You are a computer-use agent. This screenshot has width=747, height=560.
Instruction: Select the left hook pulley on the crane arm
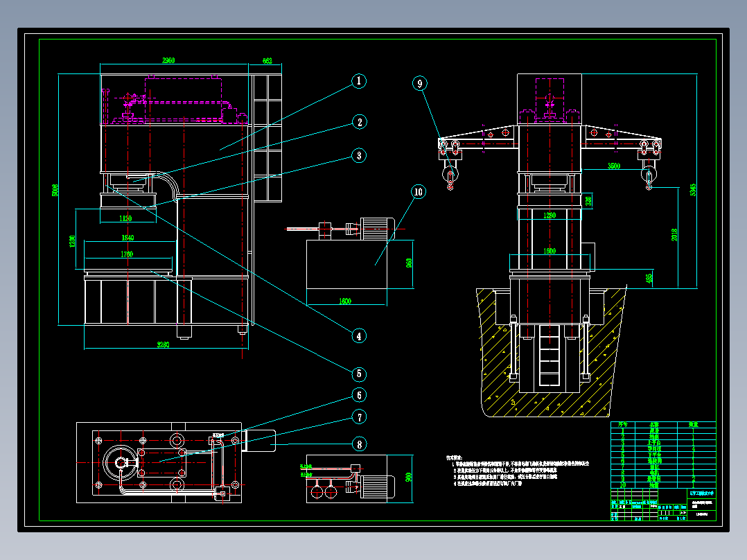(450, 175)
